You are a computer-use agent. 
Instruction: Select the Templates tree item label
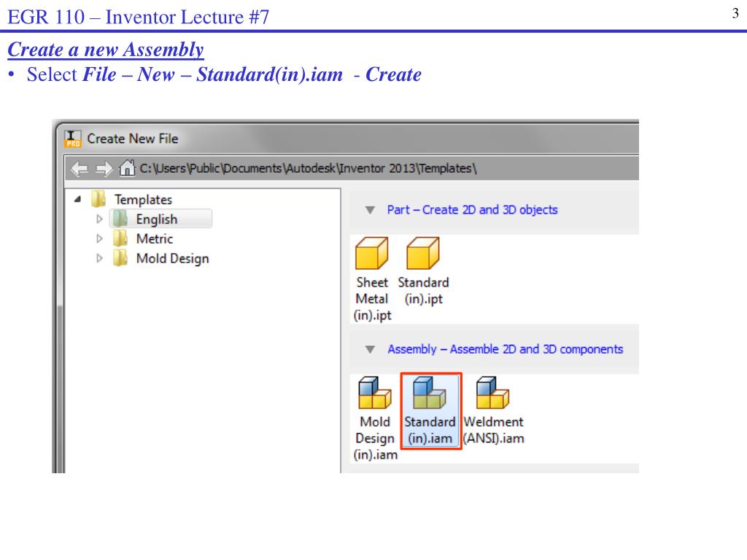pyautogui.click(x=143, y=200)
